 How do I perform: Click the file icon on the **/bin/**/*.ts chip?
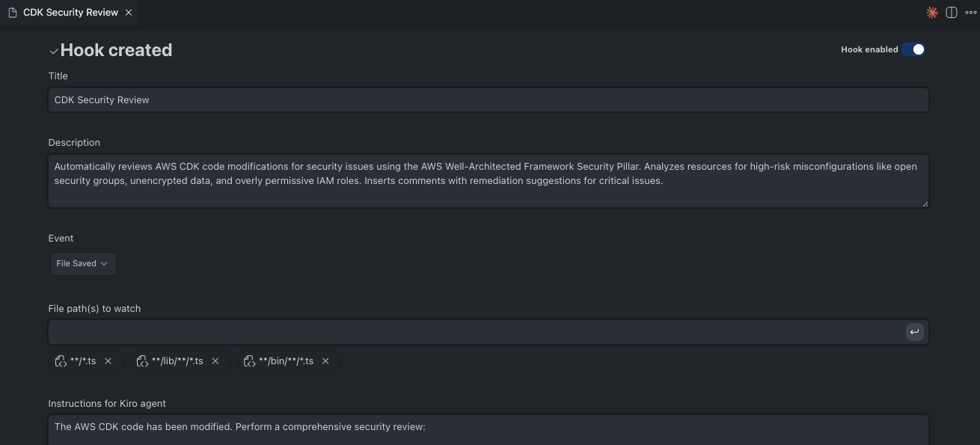tap(250, 361)
